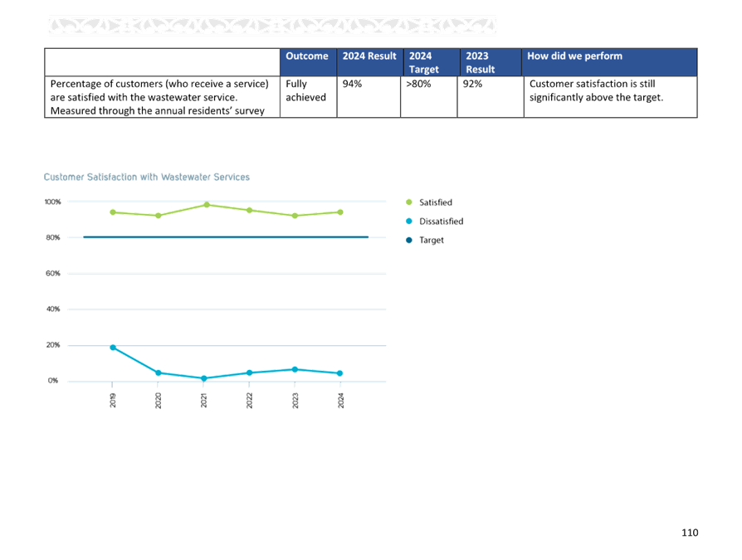Click the Dissatisfied data point for 2021
The width and height of the screenshot is (742, 560).
(x=204, y=378)
